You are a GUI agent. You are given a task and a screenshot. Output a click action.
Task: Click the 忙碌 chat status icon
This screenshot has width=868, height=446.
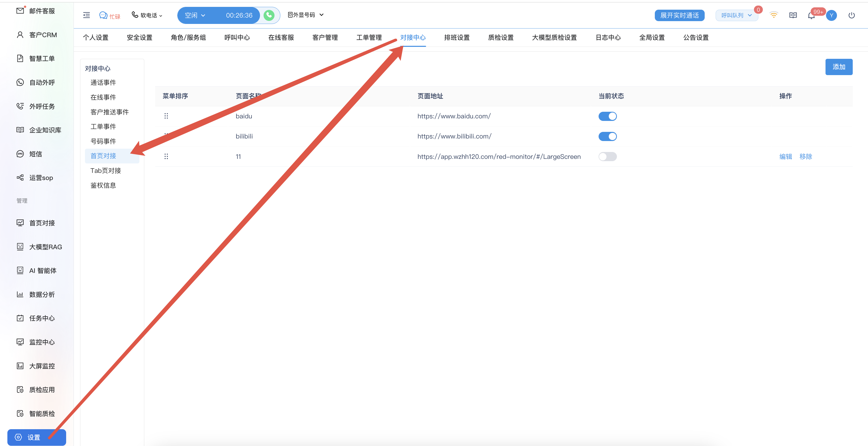[104, 16]
